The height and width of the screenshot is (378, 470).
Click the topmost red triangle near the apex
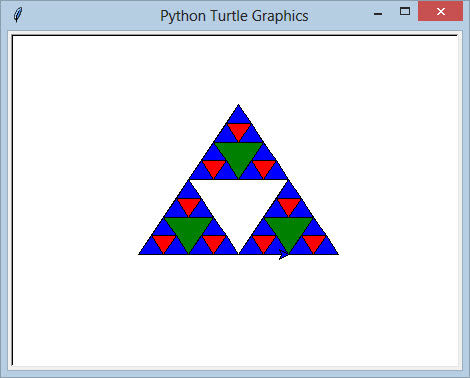click(x=239, y=130)
